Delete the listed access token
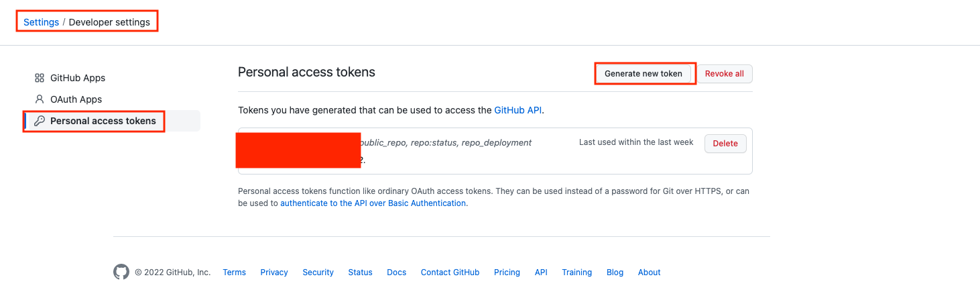 (x=725, y=143)
